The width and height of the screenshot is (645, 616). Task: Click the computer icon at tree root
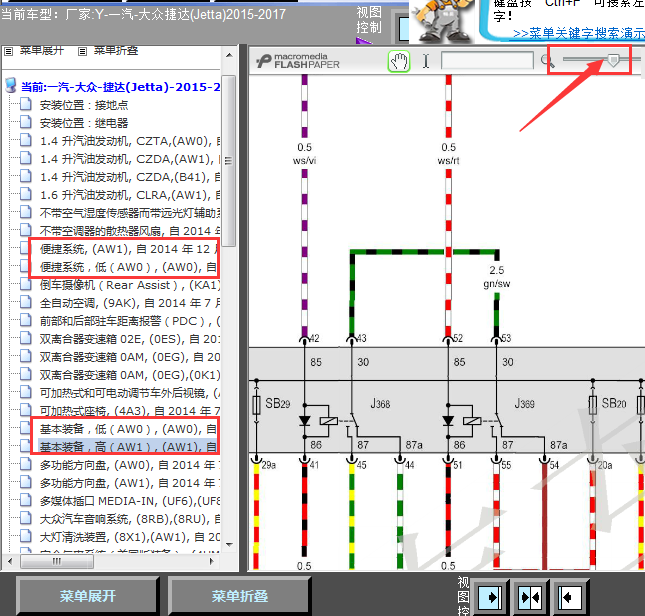(11, 86)
